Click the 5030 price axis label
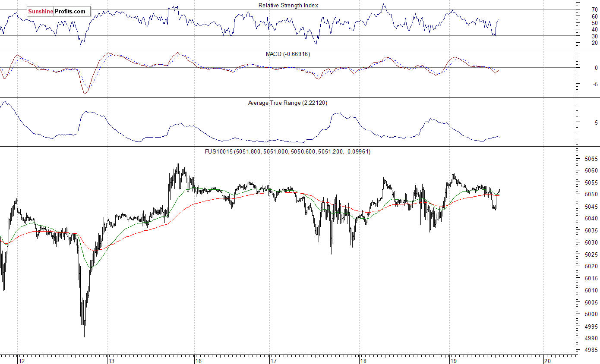Image resolution: width=600 pixels, height=364 pixels. (591, 243)
